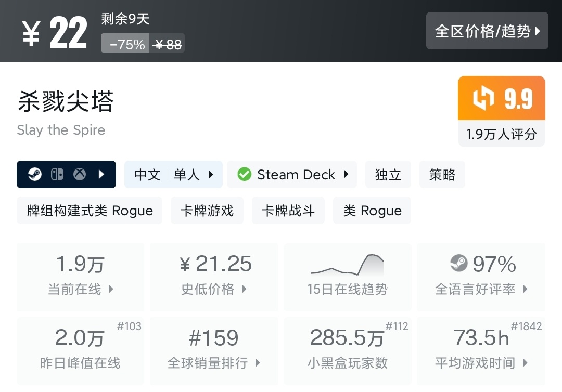Click the Xbox platform icon

pos(80,174)
